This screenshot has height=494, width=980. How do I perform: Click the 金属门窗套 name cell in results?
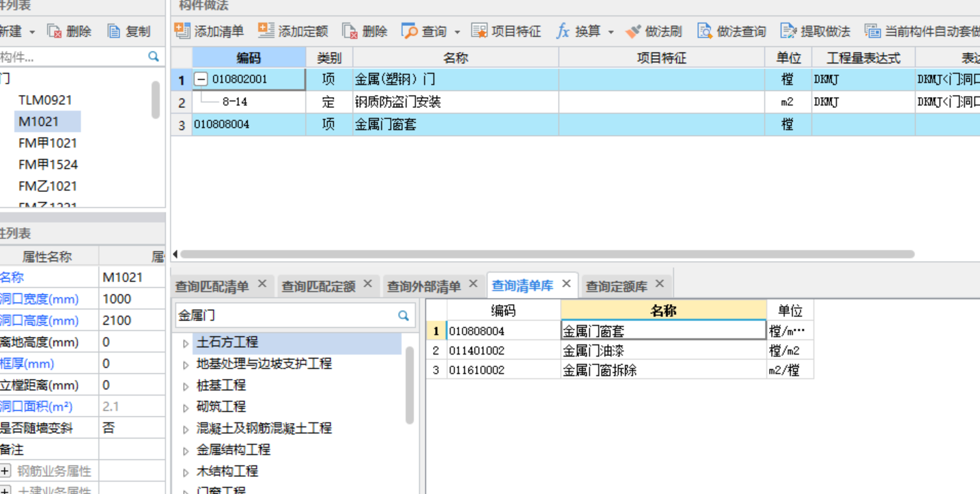click(663, 331)
